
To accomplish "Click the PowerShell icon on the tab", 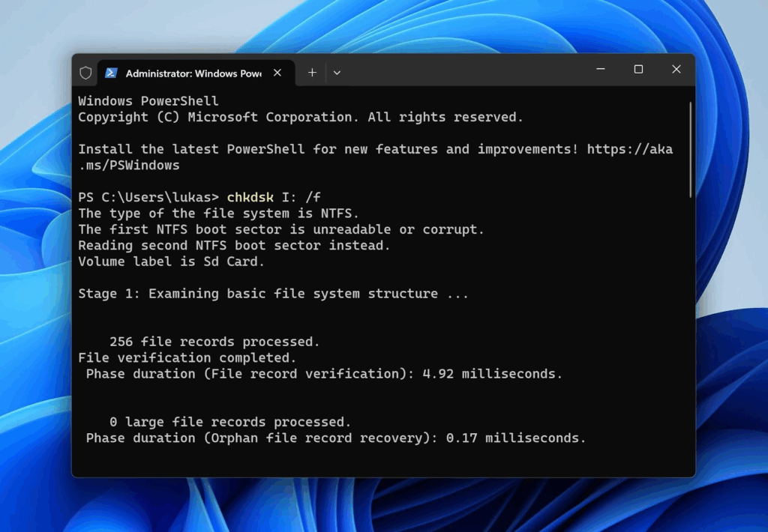I will tap(111, 73).
